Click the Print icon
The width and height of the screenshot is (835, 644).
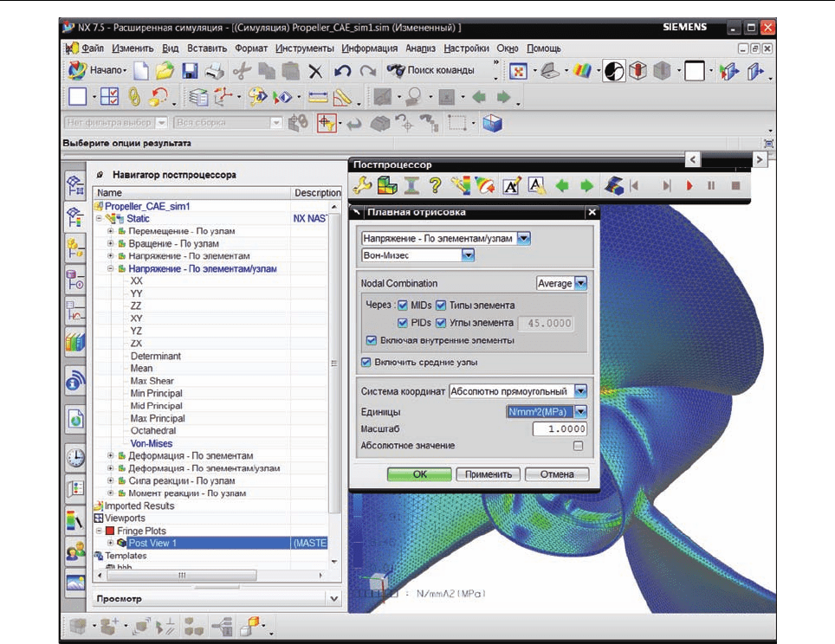215,71
